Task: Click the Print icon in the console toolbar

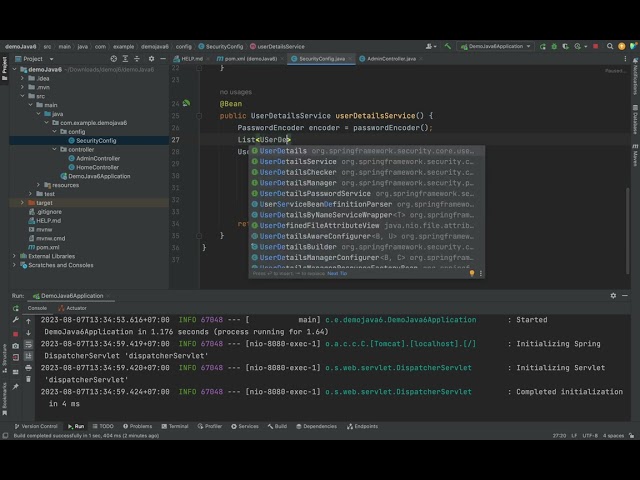Action: click(28, 368)
